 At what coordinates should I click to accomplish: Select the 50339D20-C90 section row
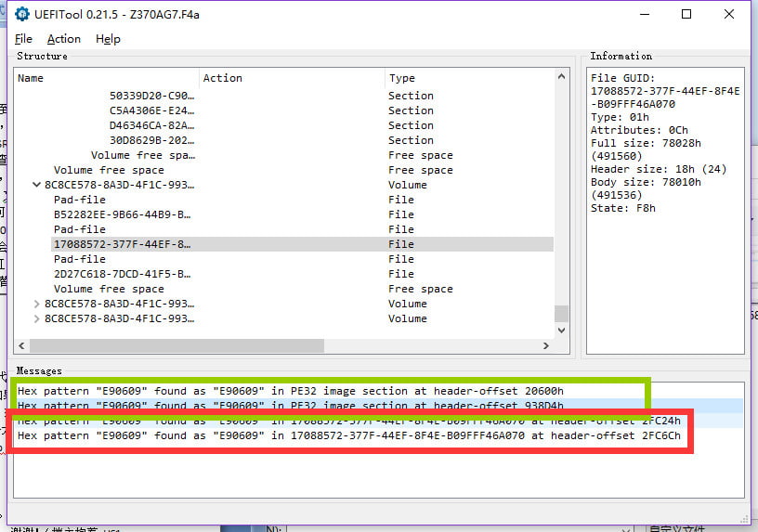pyautogui.click(x=151, y=96)
